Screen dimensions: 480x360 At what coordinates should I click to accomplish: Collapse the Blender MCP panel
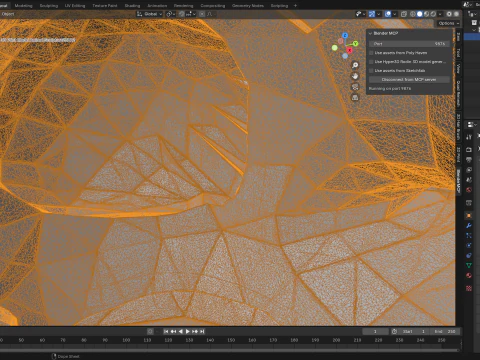click(370, 33)
